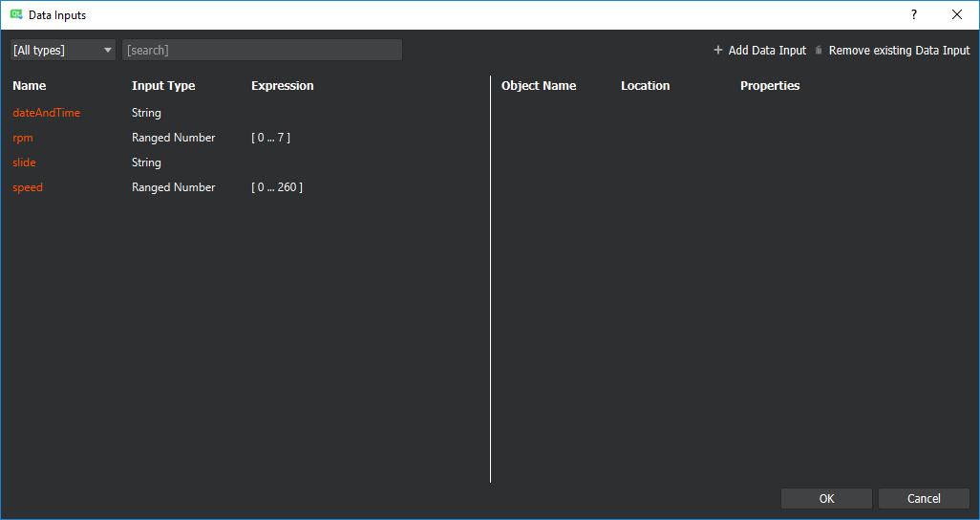Click the question mark help button
This screenshot has width=980, height=520.
[x=913, y=15]
